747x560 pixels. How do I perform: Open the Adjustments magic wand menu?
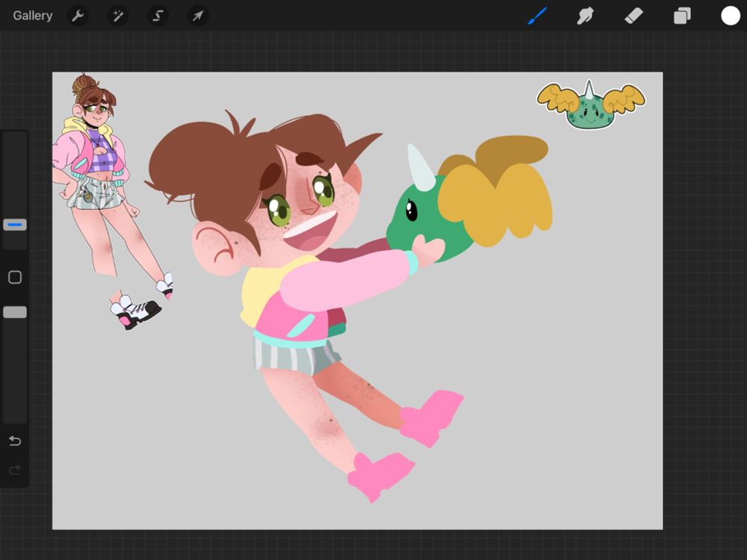[x=117, y=16]
